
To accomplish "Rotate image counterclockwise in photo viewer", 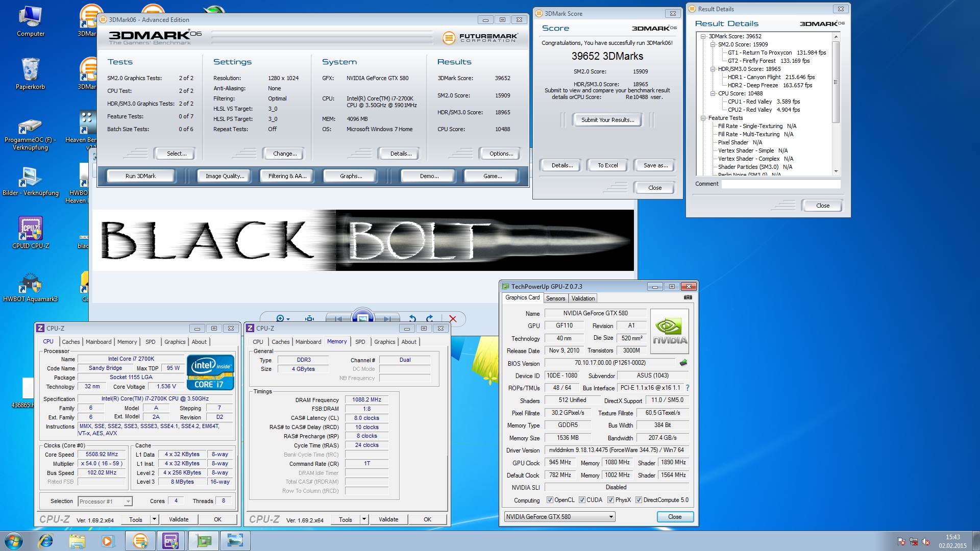I will pos(412,319).
